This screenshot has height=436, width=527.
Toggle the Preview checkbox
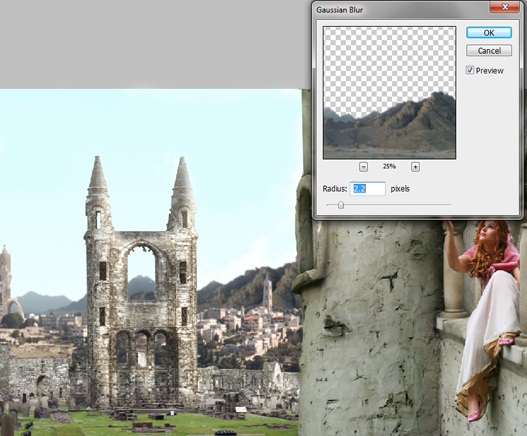point(470,70)
